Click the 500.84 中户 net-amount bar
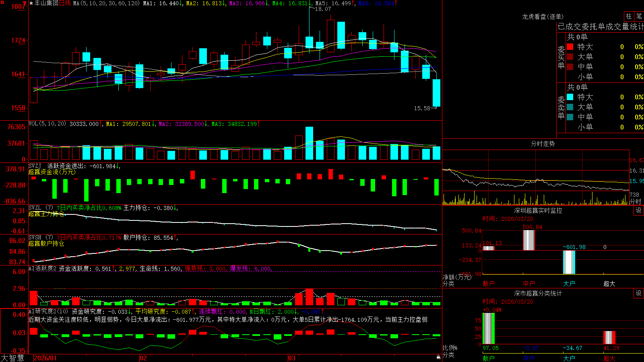 pos(529,240)
